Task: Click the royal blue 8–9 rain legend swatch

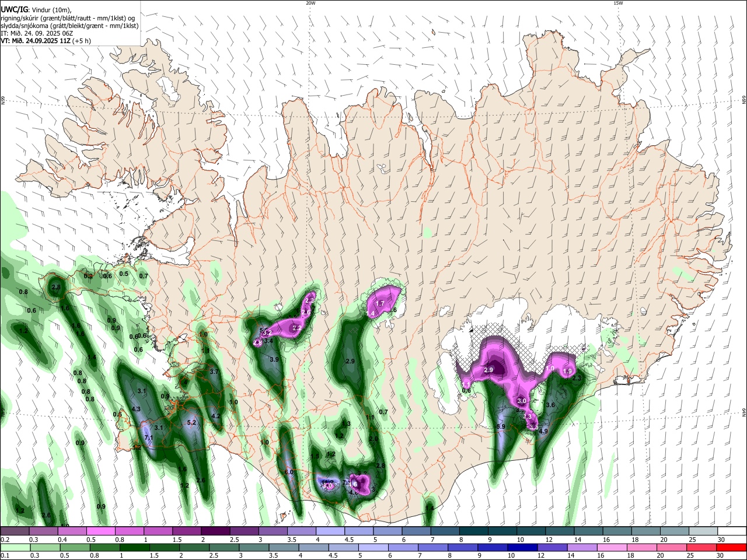Action: point(463,547)
